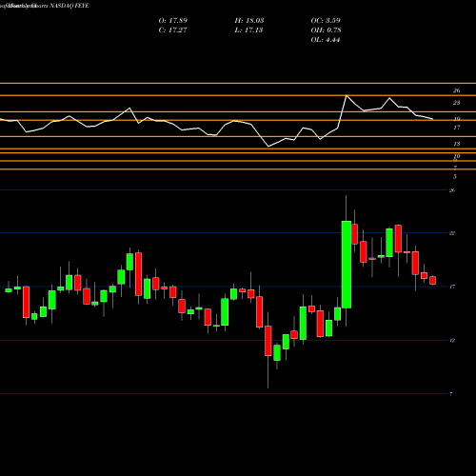476x476 pixels.
Task: Select the low value L: 17.13
Action: [248, 30]
